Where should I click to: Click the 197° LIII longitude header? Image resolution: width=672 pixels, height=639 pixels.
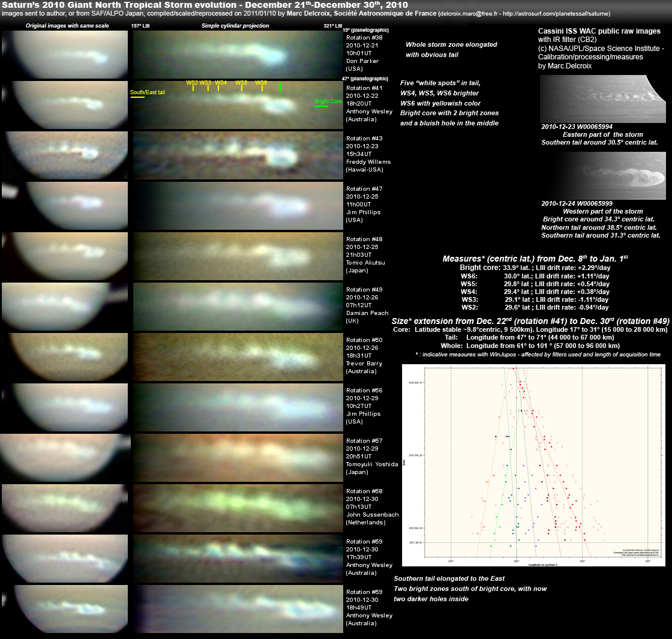(x=141, y=26)
